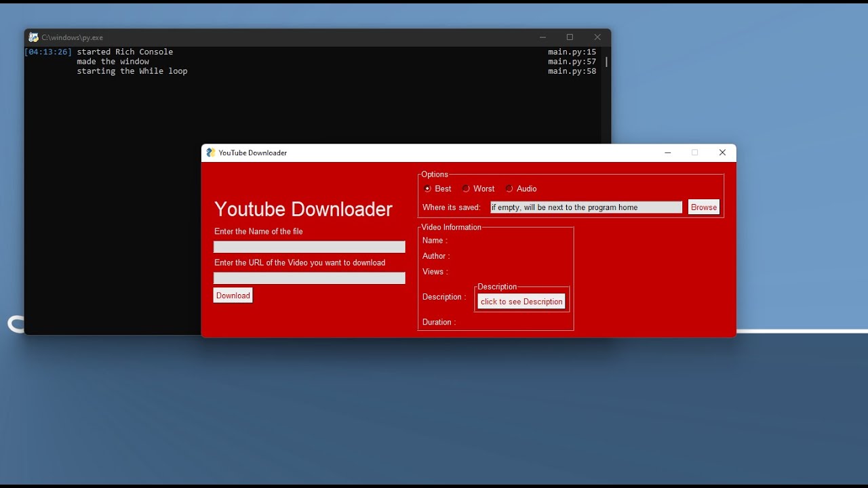Click the 'Enter the URL of the Video' label

[x=300, y=262]
